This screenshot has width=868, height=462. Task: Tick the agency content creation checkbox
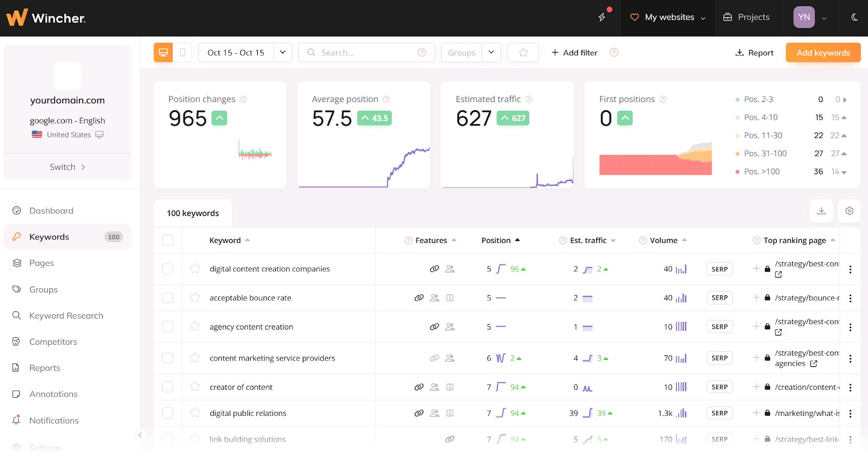coord(168,326)
